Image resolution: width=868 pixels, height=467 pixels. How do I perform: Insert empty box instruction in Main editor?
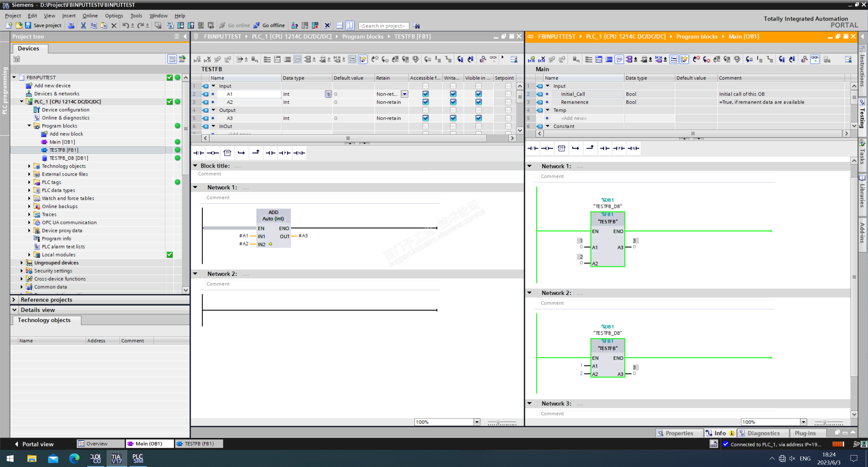[x=561, y=148]
